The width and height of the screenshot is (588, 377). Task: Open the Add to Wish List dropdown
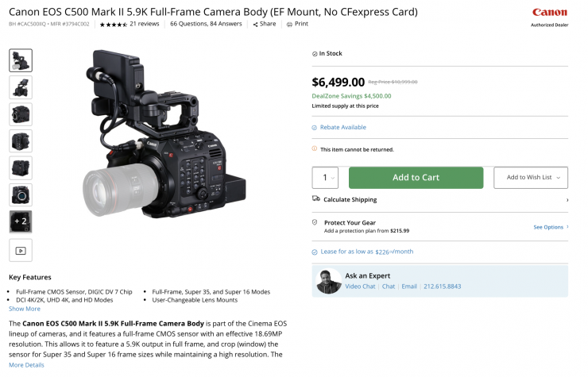[531, 178]
